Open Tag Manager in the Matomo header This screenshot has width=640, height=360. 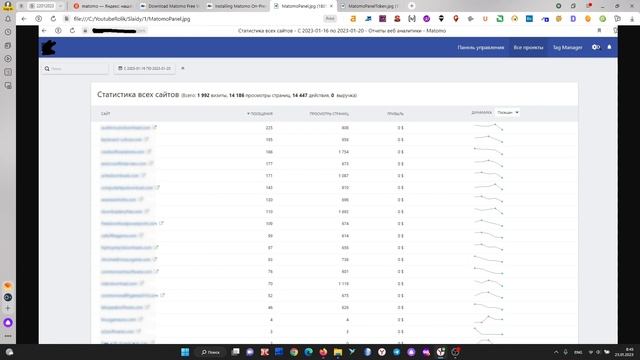[x=567, y=47]
